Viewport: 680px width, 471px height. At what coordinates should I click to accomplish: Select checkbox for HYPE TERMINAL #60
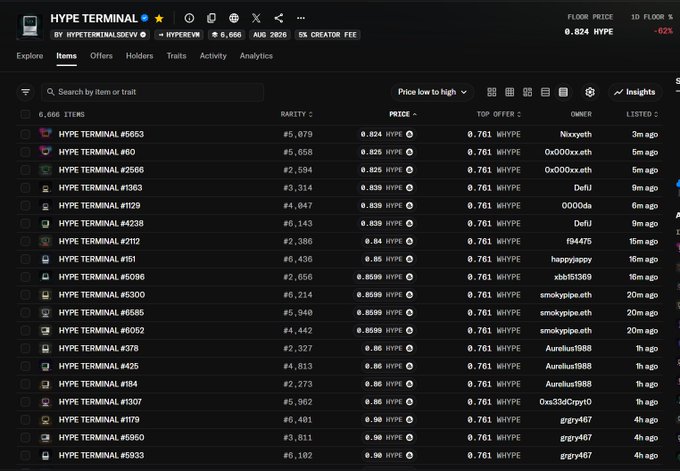tap(25, 152)
